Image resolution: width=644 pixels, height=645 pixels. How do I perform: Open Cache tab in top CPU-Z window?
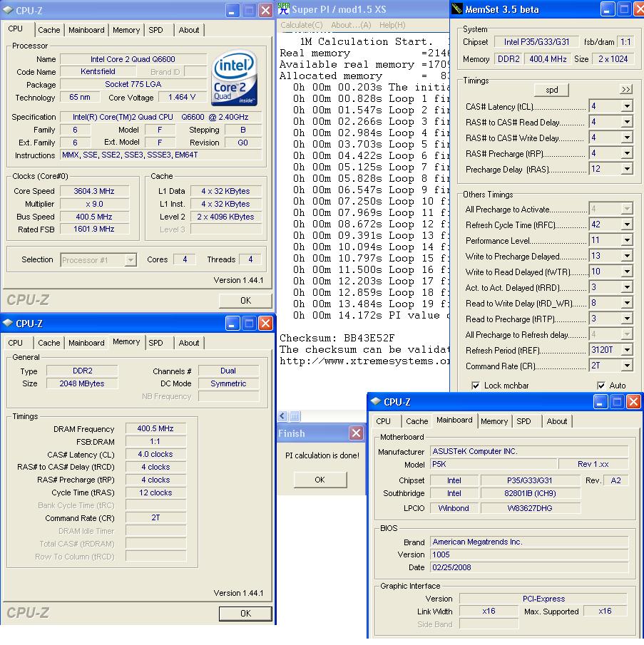pos(49,30)
